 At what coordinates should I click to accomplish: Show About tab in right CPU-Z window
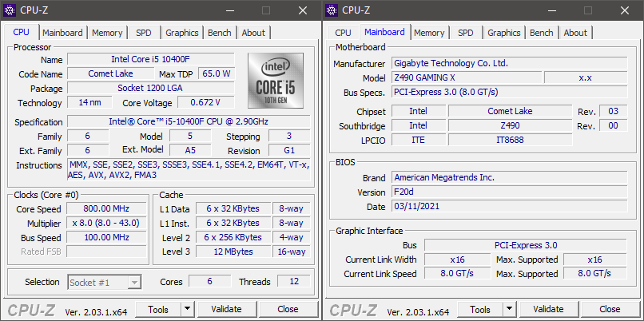[x=575, y=33]
